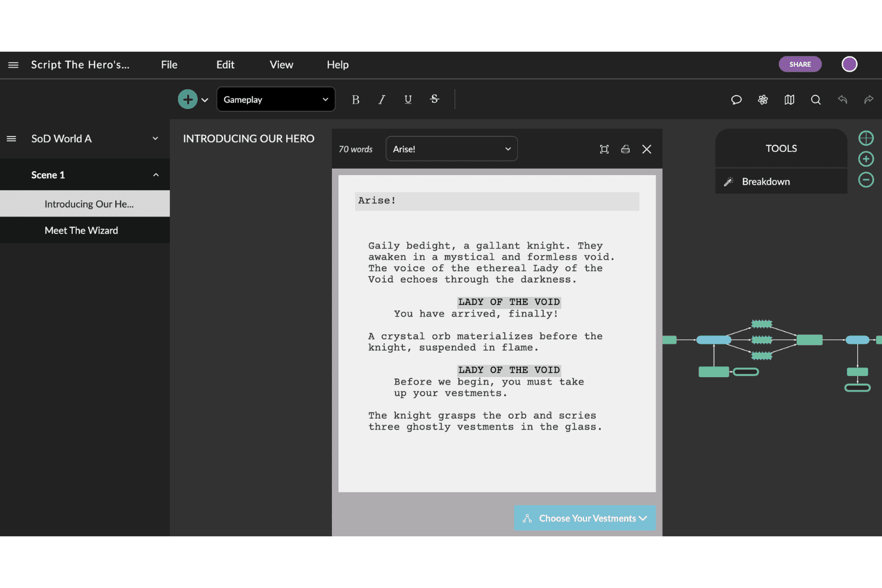
Task: Zoom out on the story map
Action: click(866, 179)
